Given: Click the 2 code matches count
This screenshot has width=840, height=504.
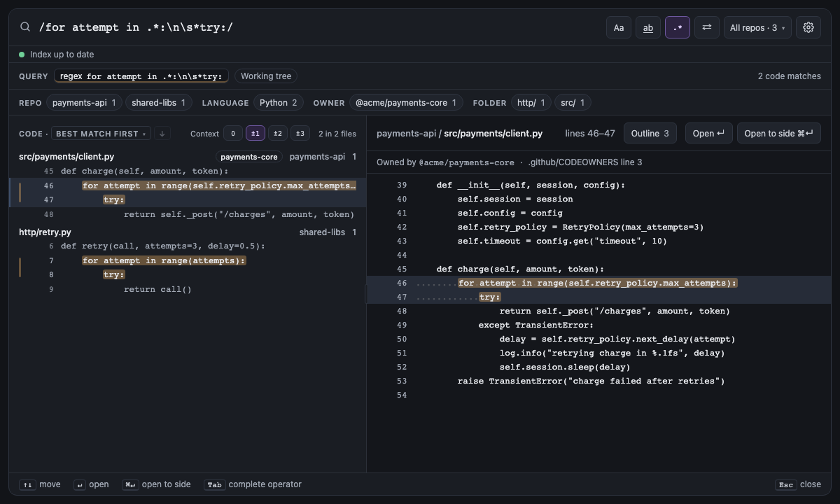Looking at the screenshot, I should click(x=789, y=76).
